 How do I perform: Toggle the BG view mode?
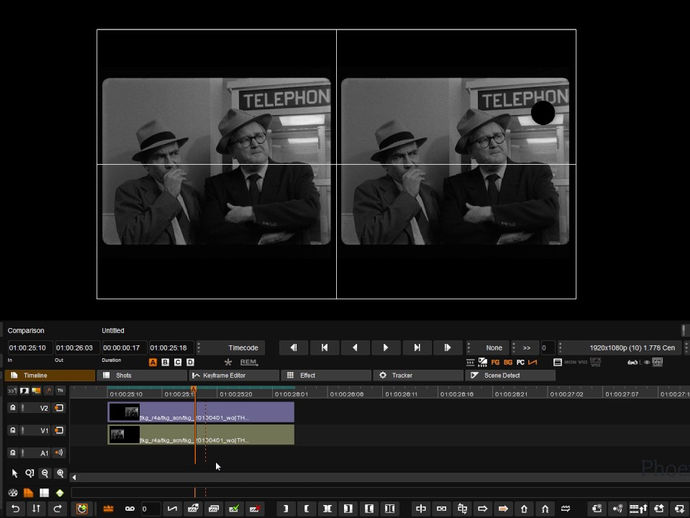pos(508,362)
